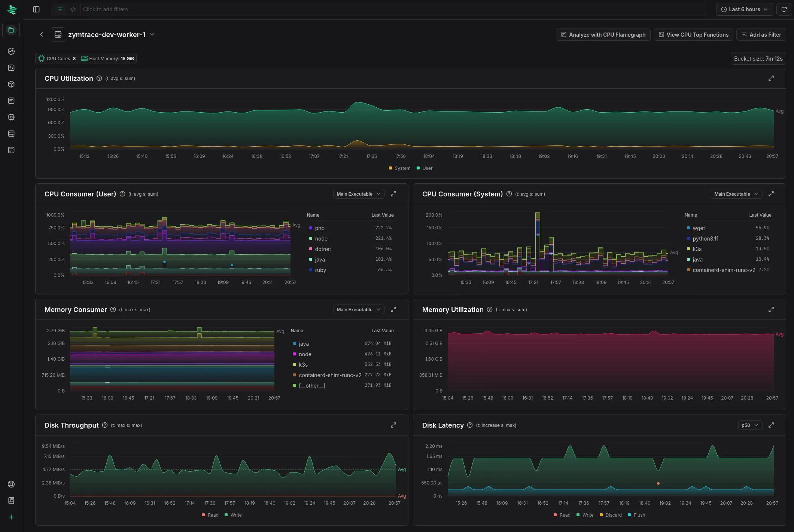
Task: Click the plus icon at the sidebar bottom
Action: pos(11,517)
